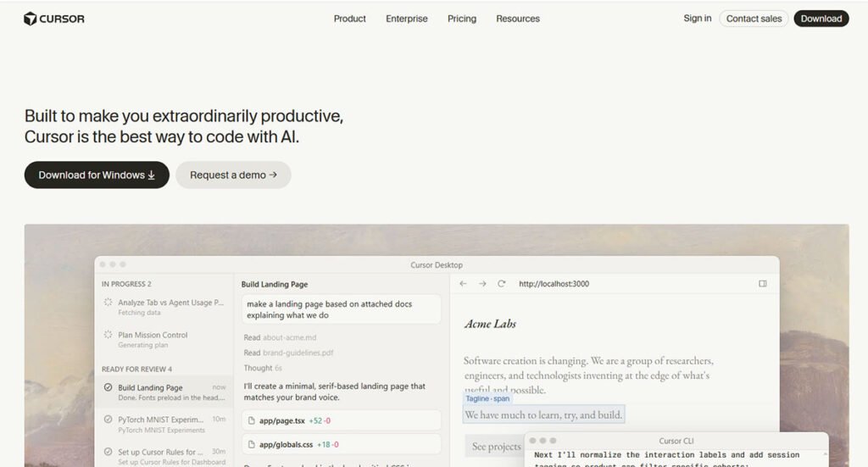The height and width of the screenshot is (467, 868).
Task: Open the Enterprise menu item
Action: tap(406, 19)
